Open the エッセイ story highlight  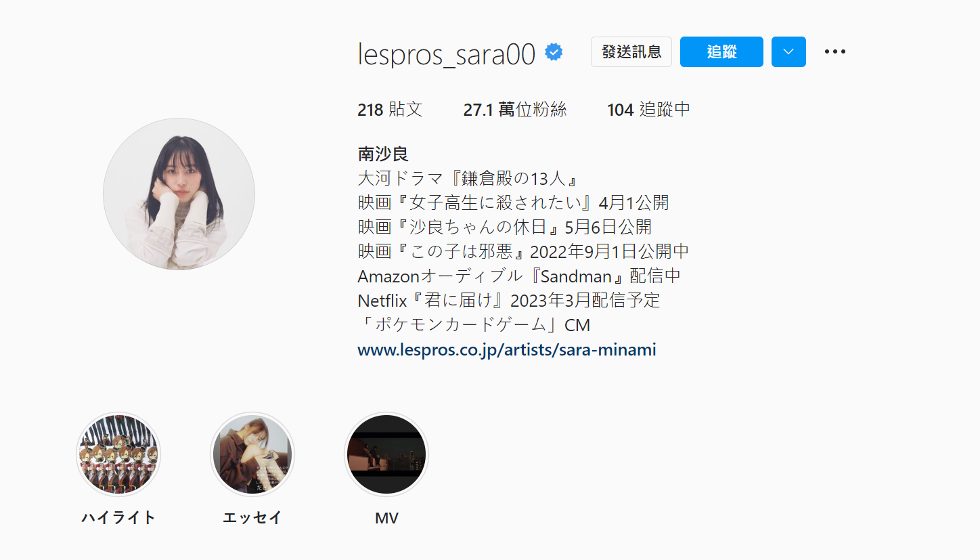tap(252, 454)
